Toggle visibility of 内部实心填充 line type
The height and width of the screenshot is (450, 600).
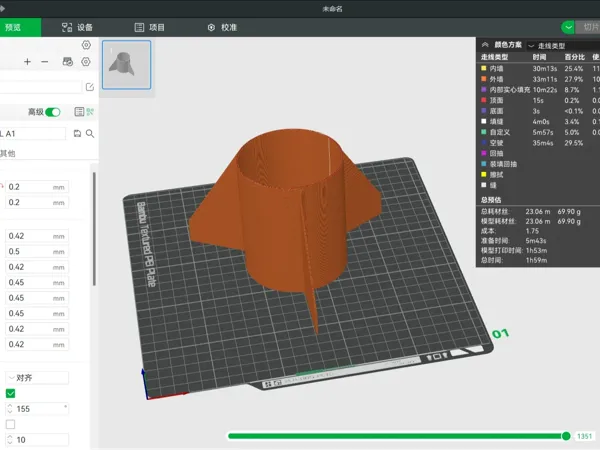(x=484, y=90)
